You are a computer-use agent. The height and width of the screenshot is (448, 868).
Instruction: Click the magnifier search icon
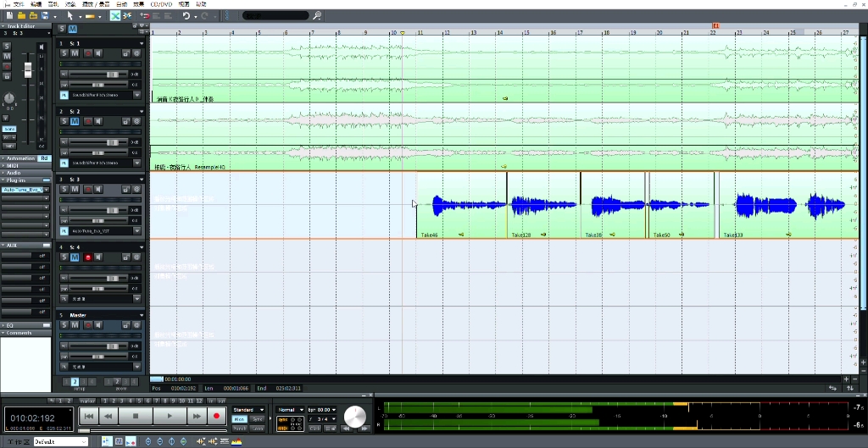pyautogui.click(x=317, y=15)
